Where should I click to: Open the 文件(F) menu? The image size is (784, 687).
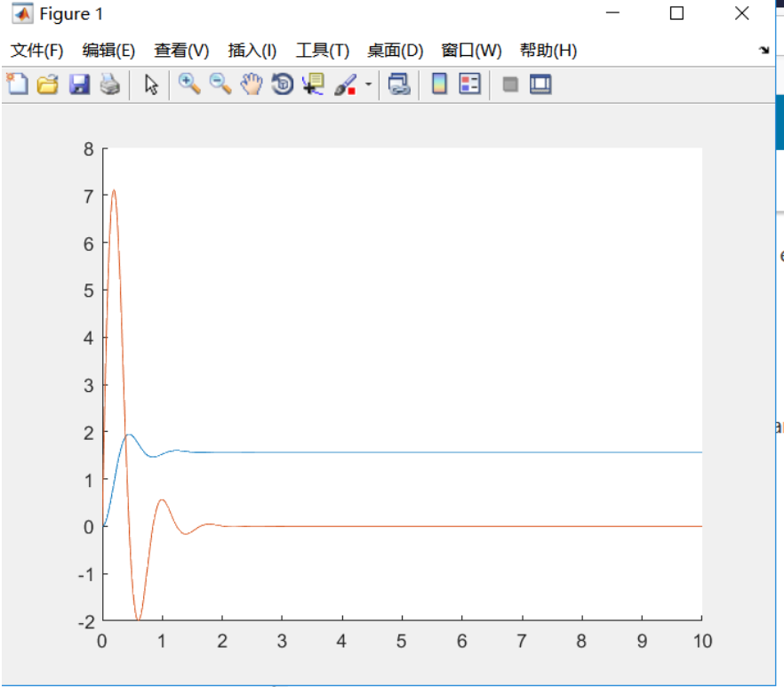pos(37,51)
